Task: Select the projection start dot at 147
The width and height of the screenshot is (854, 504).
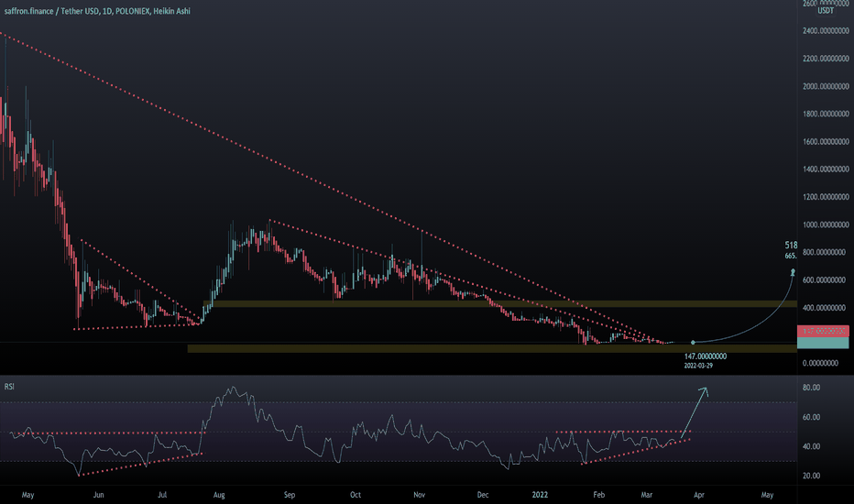Action: [x=693, y=342]
